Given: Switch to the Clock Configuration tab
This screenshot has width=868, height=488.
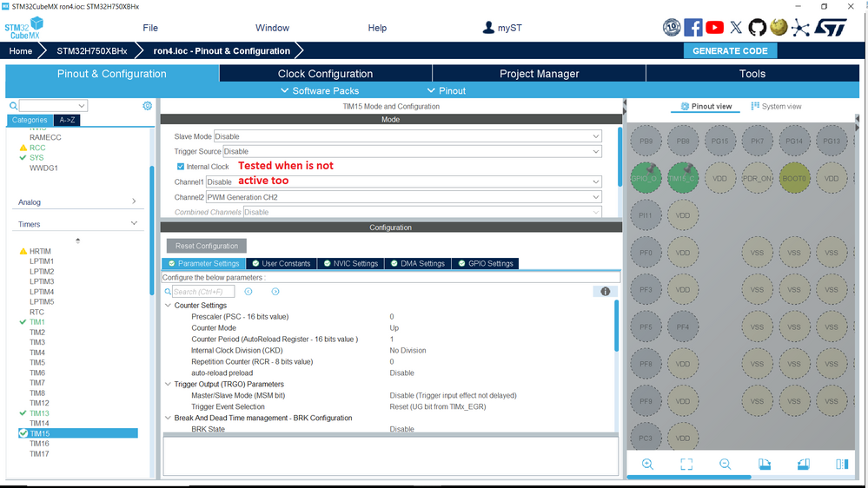Looking at the screenshot, I should click(x=326, y=74).
